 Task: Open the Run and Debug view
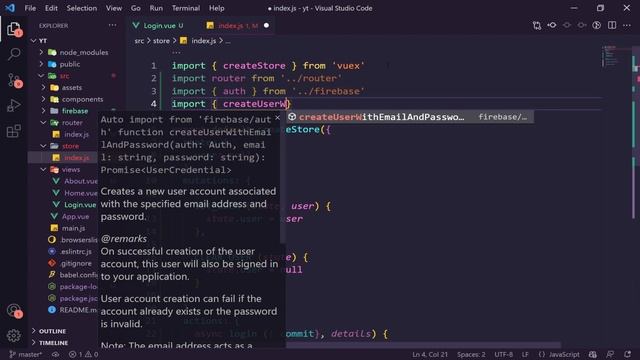pyautogui.click(x=14, y=105)
